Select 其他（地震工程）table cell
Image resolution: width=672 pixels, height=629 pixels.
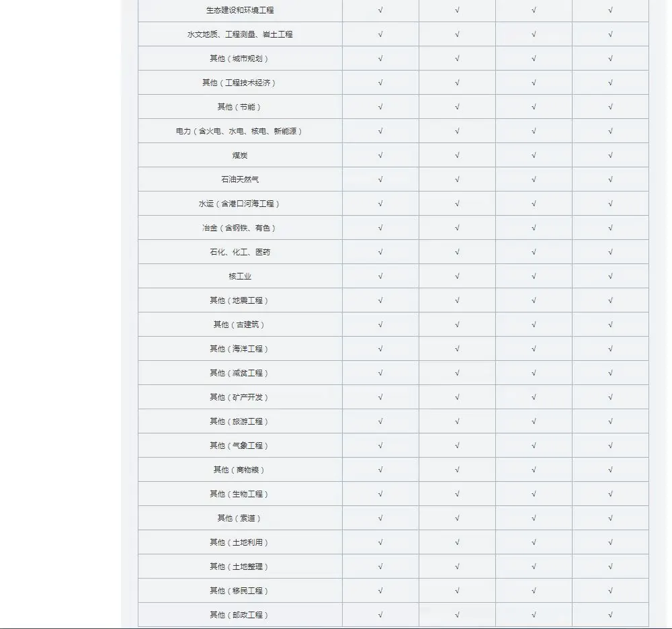pyautogui.click(x=240, y=300)
